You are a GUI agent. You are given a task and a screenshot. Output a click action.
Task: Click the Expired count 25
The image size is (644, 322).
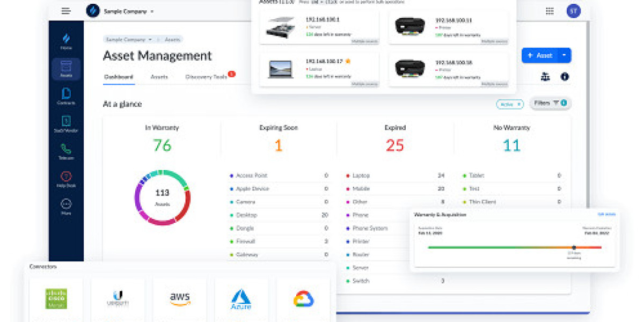(395, 145)
